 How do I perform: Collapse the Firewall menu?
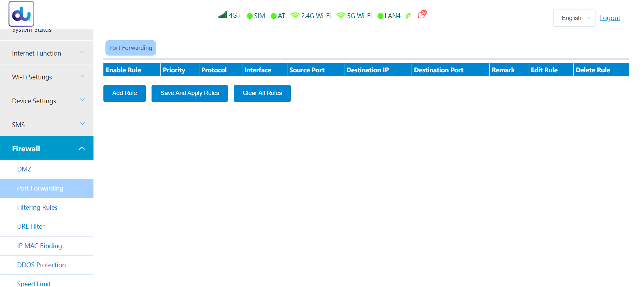(47, 148)
